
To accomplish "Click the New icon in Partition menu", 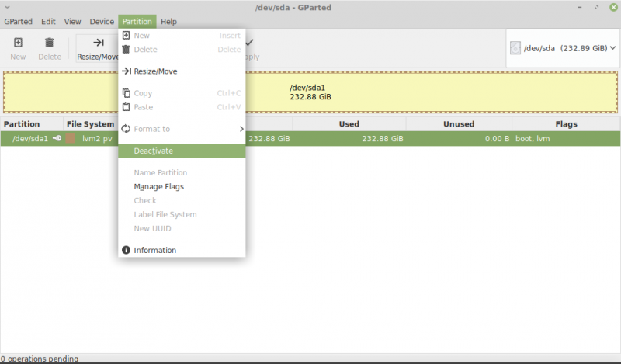I will tap(126, 35).
